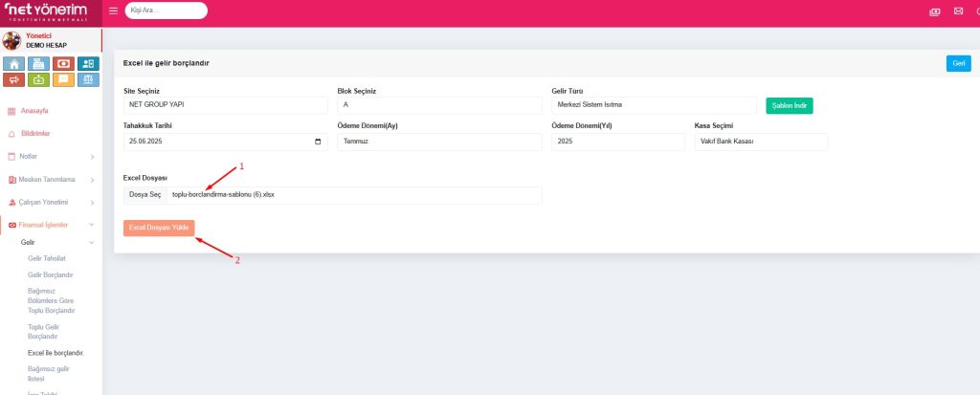
Task: Click the green Şablon İndir button
Action: click(x=790, y=105)
